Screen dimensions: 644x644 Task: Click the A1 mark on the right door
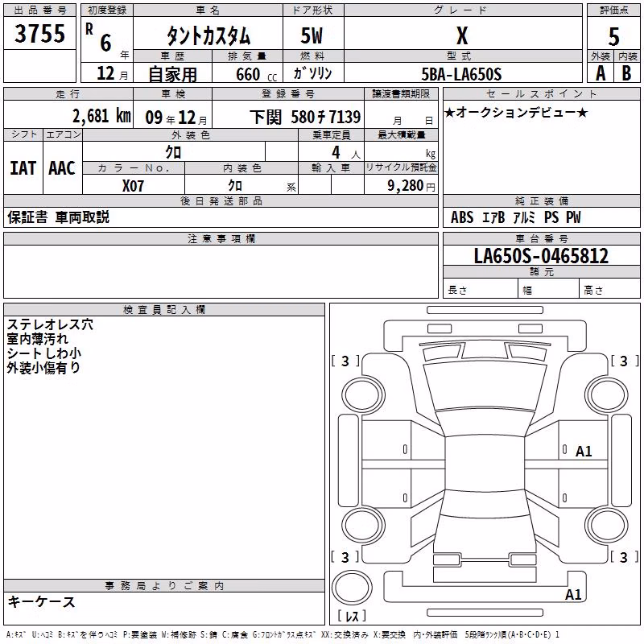(x=584, y=452)
